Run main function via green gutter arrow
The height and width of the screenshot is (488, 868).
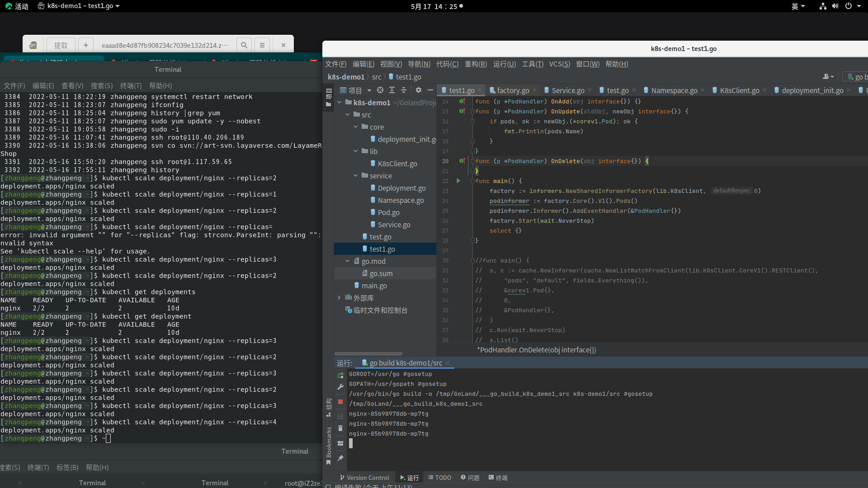458,181
